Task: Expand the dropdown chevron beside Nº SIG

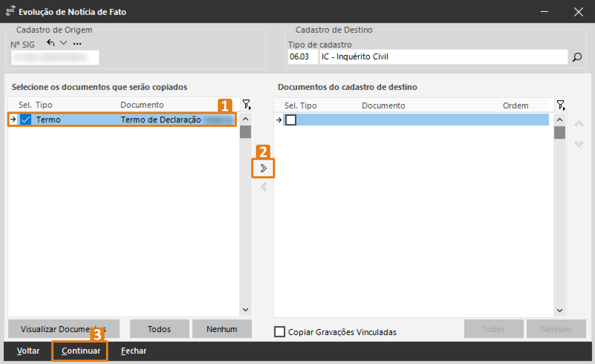Action: [63, 43]
